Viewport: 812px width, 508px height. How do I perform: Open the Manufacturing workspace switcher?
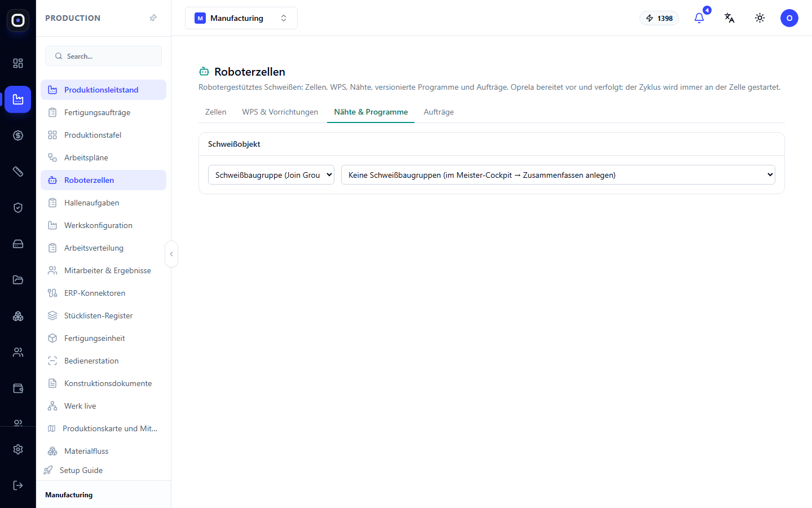pyautogui.click(x=241, y=18)
